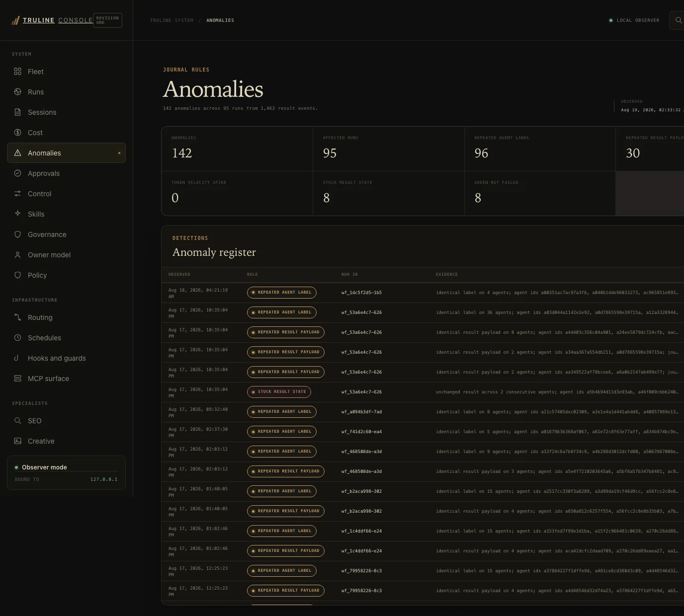684x616 pixels.
Task: Click the Skills sparkle icon
Action: point(18,214)
